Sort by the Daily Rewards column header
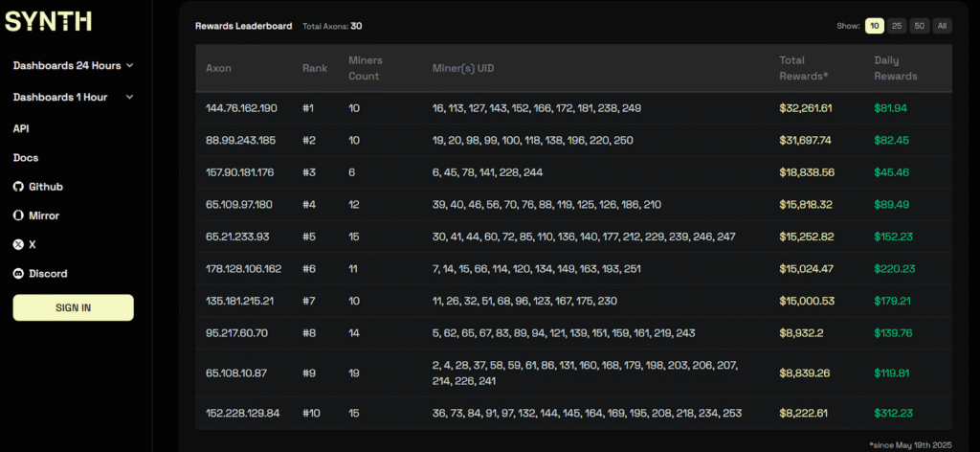The width and height of the screenshot is (980, 452). [896, 68]
